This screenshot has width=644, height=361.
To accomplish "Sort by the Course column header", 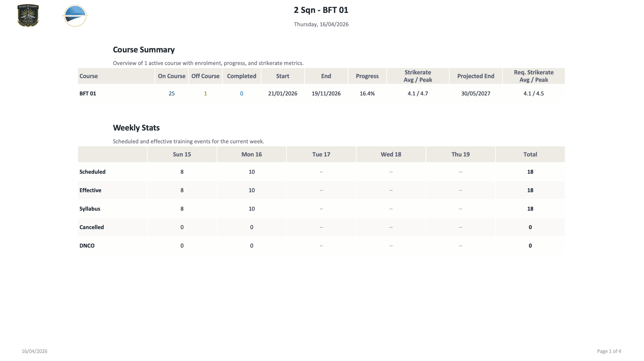I will [x=89, y=76].
